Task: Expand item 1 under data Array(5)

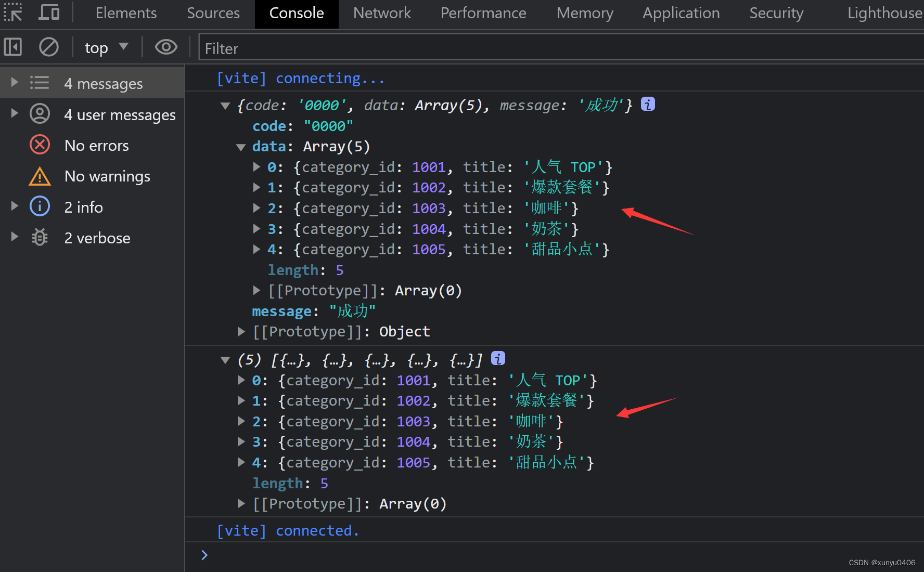Action: click(256, 187)
